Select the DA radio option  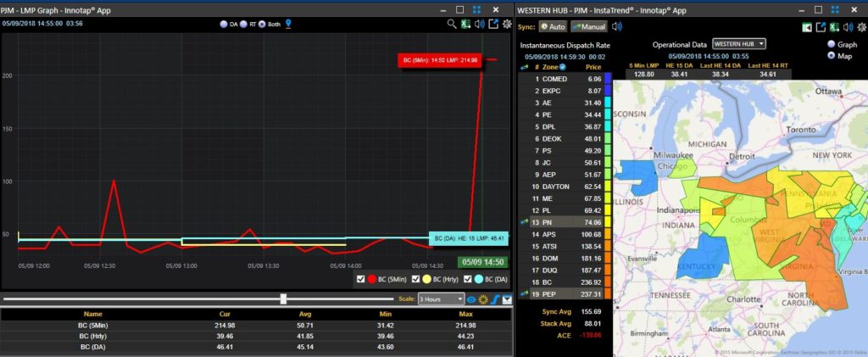(224, 25)
